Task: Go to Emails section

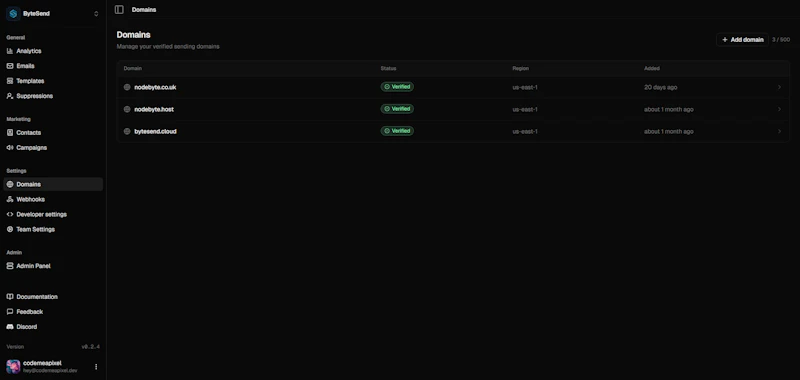Action: pos(53,66)
